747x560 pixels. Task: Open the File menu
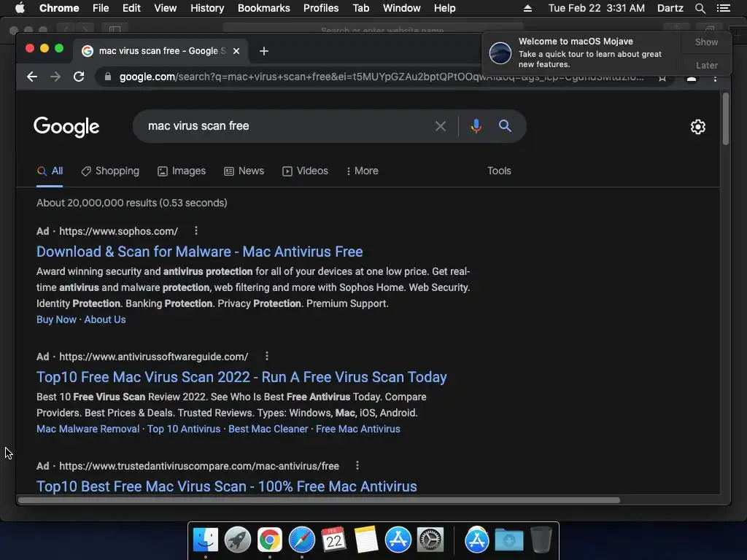101,8
